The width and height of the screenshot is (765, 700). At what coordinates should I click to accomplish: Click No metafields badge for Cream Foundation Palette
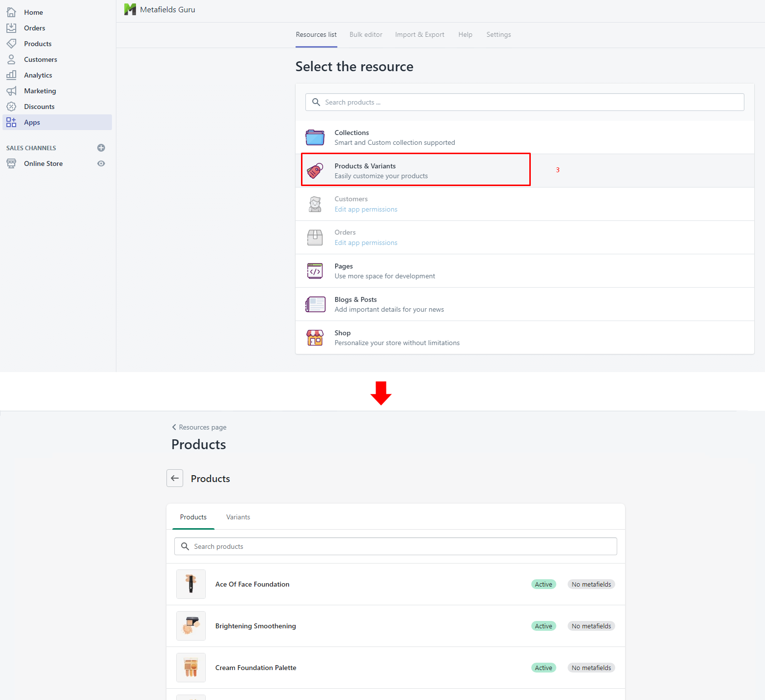[591, 668]
